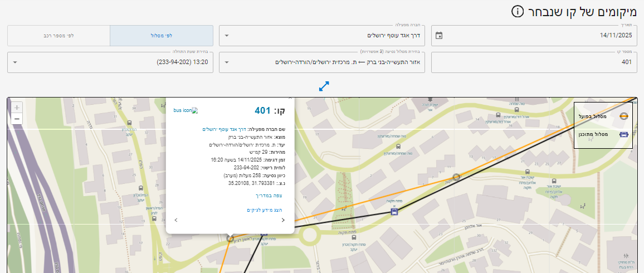
Task: Go to previous sample with popup left arrow
Action: coord(176,220)
